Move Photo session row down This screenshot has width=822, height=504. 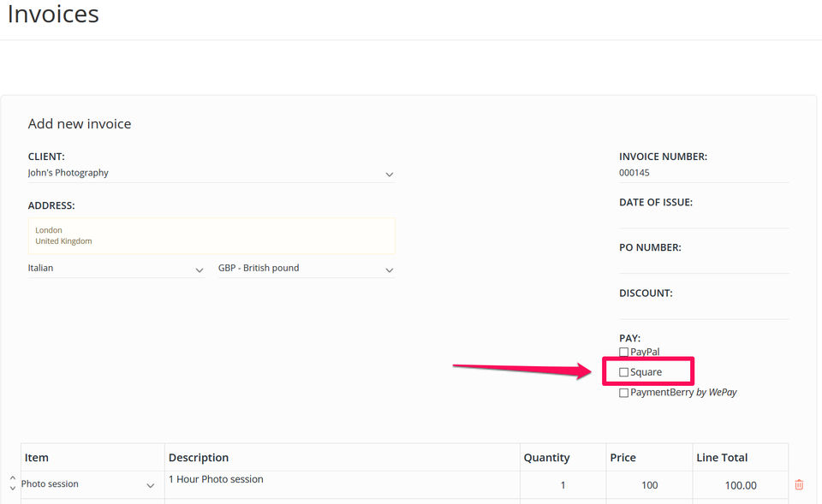[12, 489]
